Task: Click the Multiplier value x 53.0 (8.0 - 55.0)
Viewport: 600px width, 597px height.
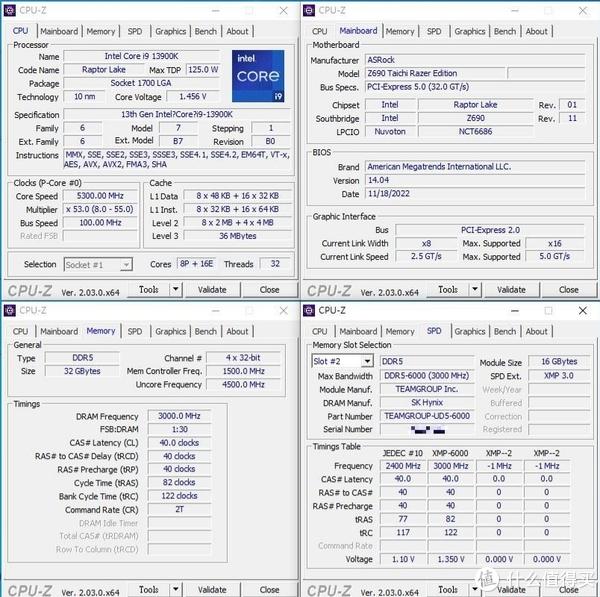Action: (x=100, y=209)
